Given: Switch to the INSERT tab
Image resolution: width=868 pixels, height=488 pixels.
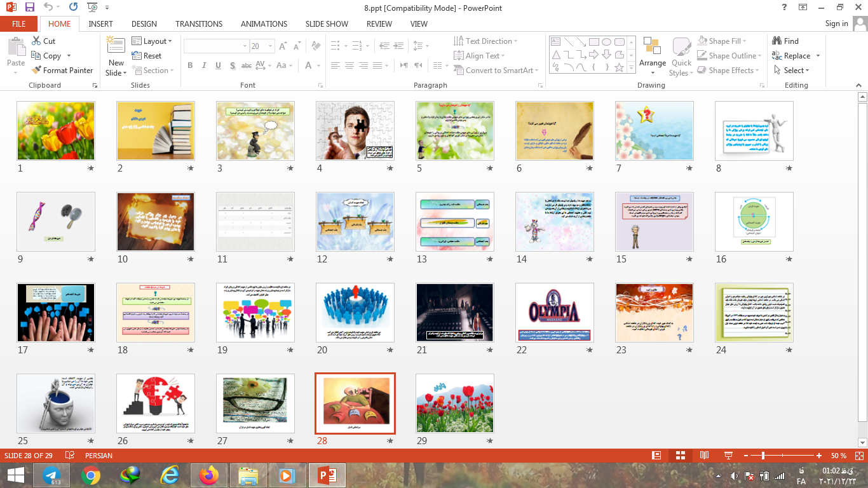Looking at the screenshot, I should [100, 24].
